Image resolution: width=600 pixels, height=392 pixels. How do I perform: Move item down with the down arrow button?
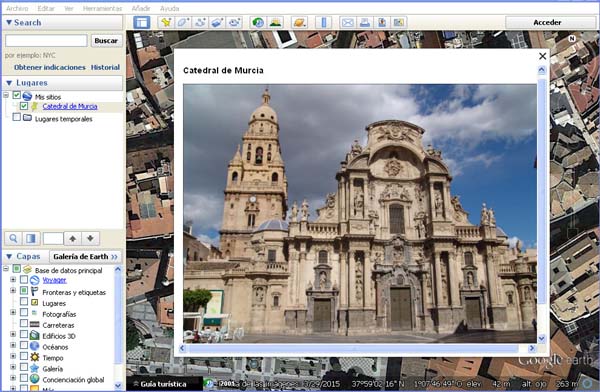tap(91, 238)
